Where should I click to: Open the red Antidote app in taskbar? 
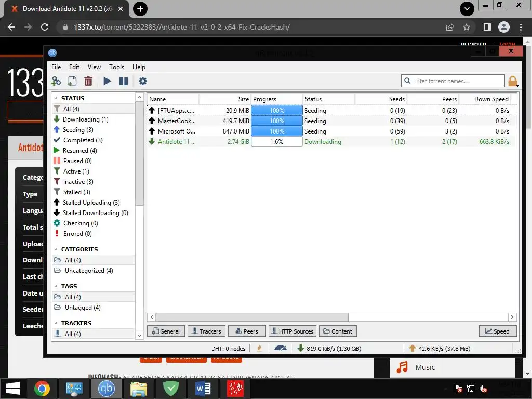pyautogui.click(x=235, y=389)
